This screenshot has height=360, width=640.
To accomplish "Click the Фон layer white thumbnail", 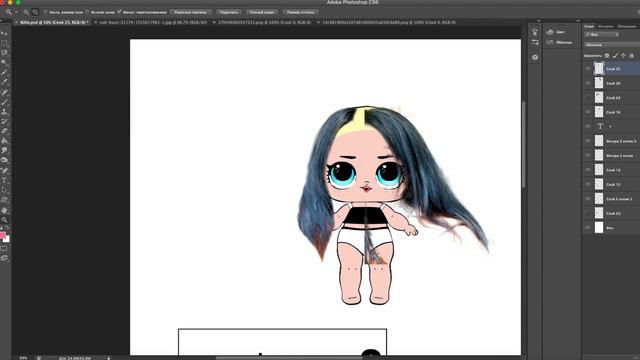I will [x=599, y=227].
